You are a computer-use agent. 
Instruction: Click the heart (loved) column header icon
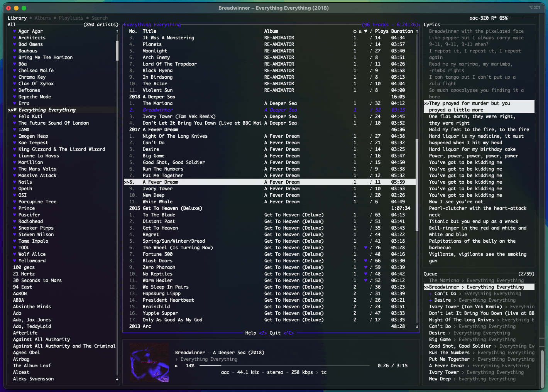click(x=365, y=31)
